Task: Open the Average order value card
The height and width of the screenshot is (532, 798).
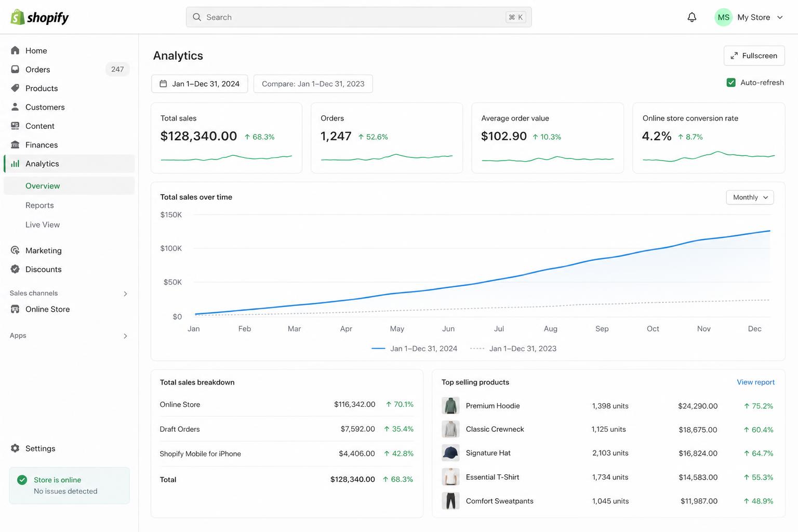Action: point(548,138)
